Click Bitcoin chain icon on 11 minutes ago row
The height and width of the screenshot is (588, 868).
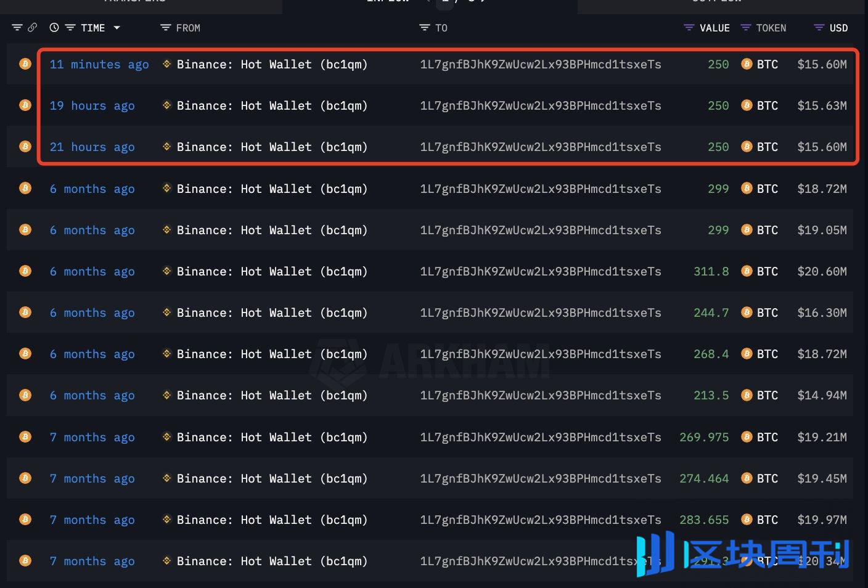pyautogui.click(x=25, y=63)
